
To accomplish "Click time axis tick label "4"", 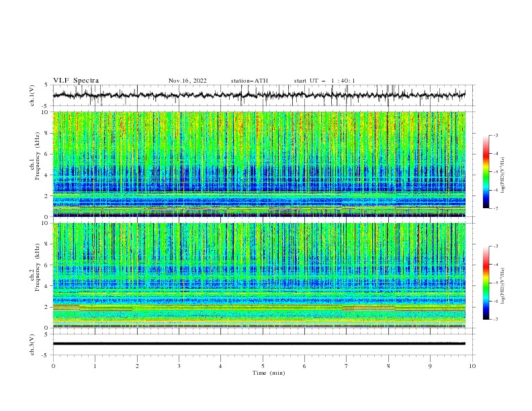I will click(x=220, y=366).
